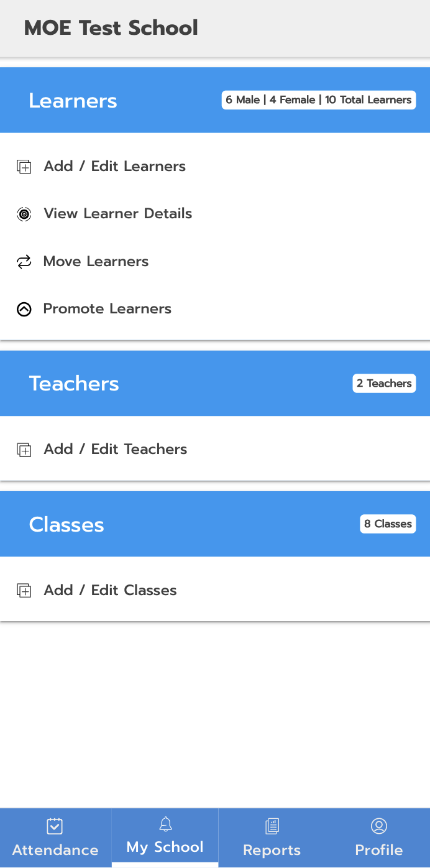Tap the Attendance calendar icon
Screen dimensions: 430x868
[x=55, y=826]
